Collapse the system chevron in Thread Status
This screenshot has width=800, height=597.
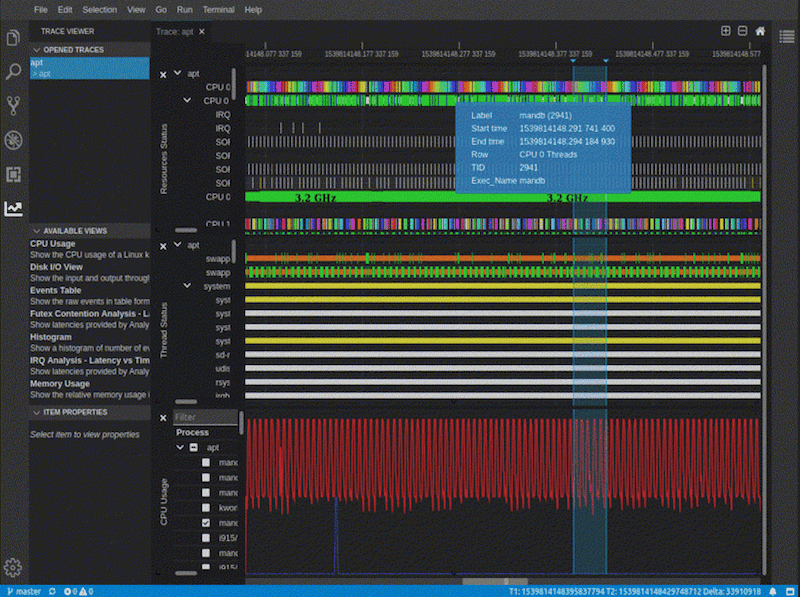pyautogui.click(x=187, y=285)
